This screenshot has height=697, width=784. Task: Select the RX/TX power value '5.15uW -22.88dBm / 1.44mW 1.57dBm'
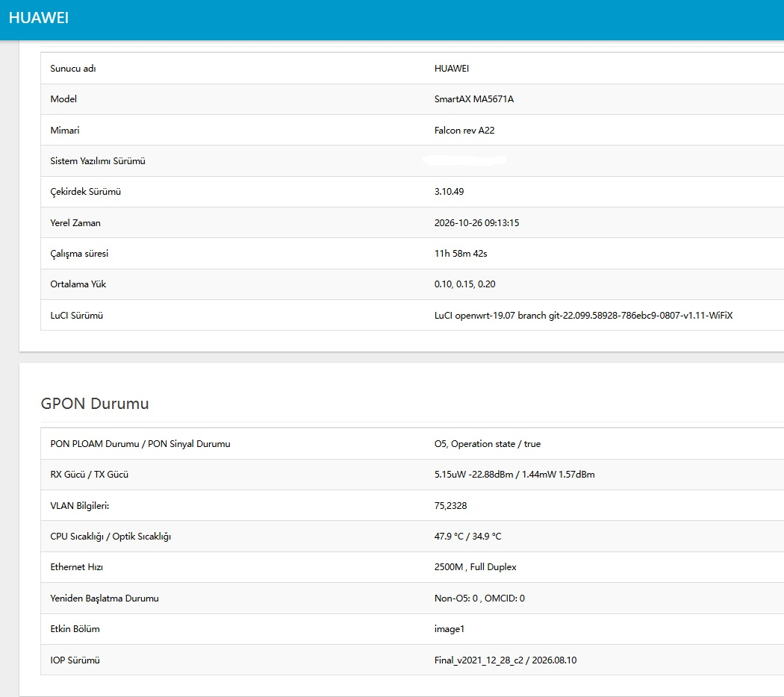tap(514, 474)
